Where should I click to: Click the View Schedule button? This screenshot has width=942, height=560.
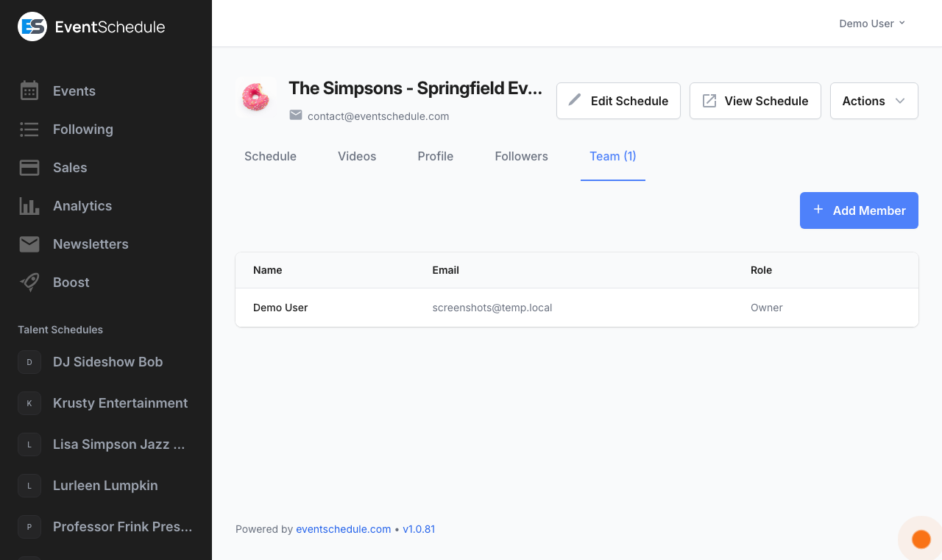755,101
